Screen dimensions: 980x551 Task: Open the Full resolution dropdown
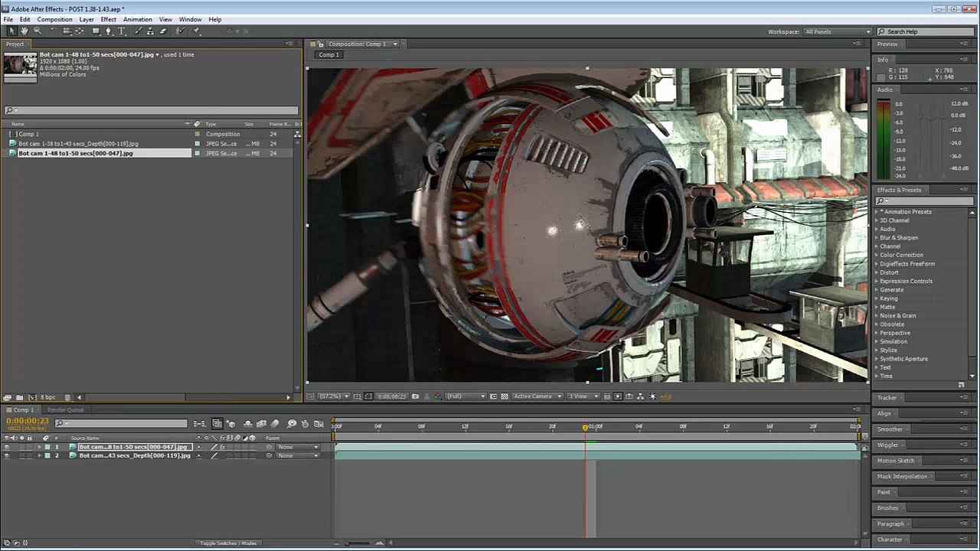[x=466, y=396]
